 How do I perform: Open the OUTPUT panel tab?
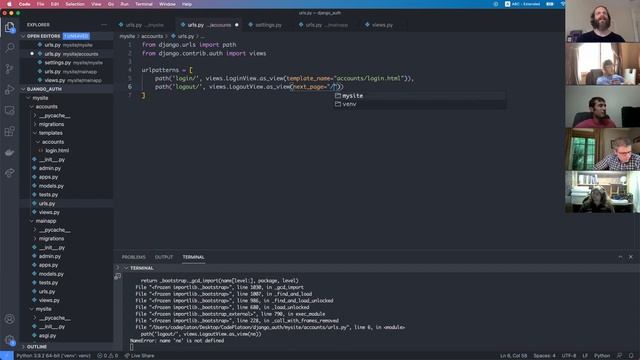(164, 257)
